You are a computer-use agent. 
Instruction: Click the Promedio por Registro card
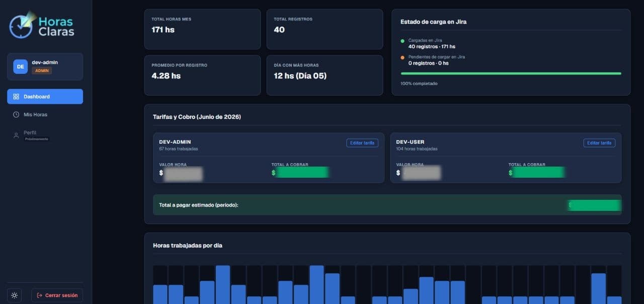tap(202, 75)
